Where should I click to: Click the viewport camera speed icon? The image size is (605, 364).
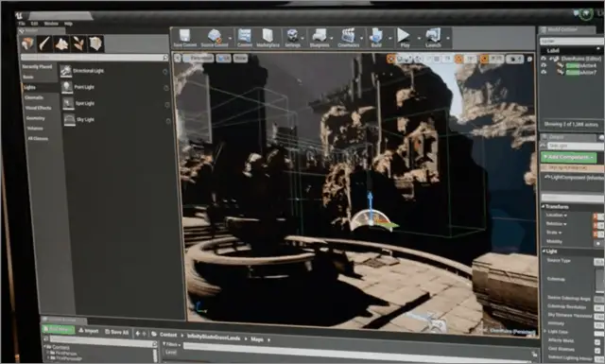pyautogui.click(x=515, y=59)
